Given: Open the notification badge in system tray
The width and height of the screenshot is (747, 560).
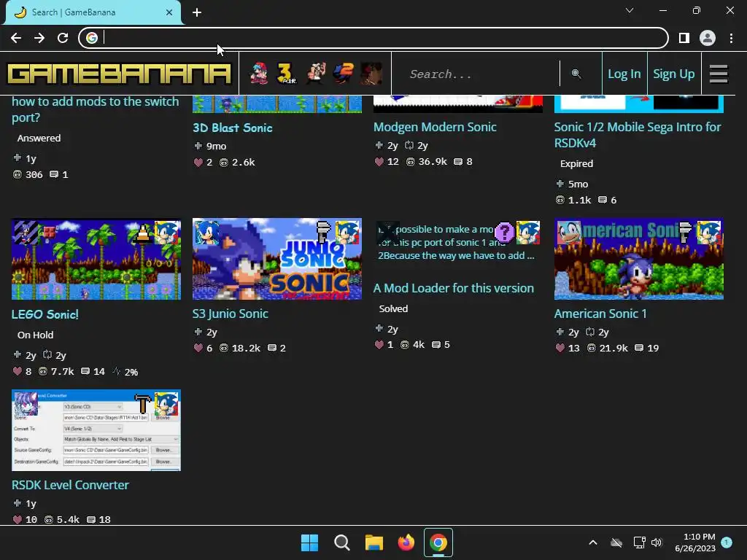Looking at the screenshot, I should (726, 542).
